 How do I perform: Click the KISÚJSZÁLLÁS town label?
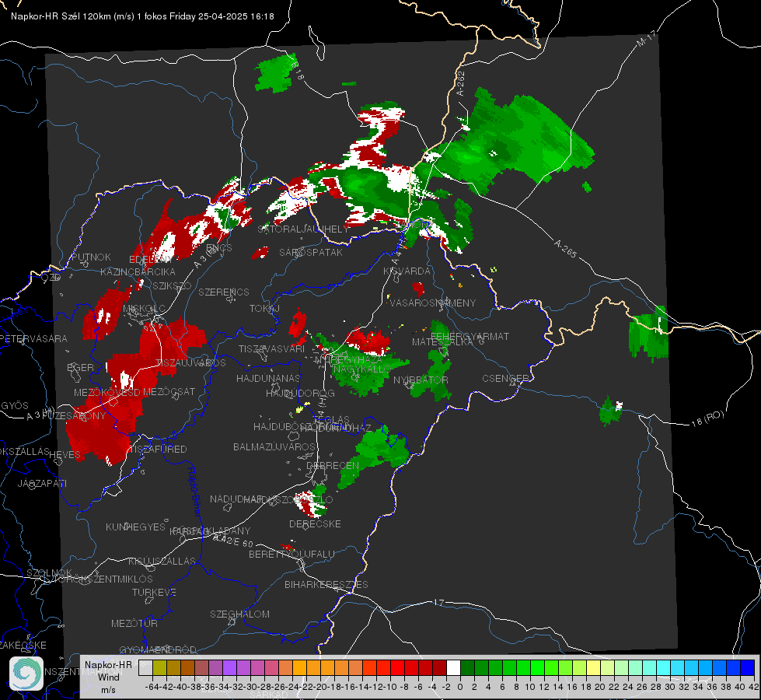[x=162, y=561]
